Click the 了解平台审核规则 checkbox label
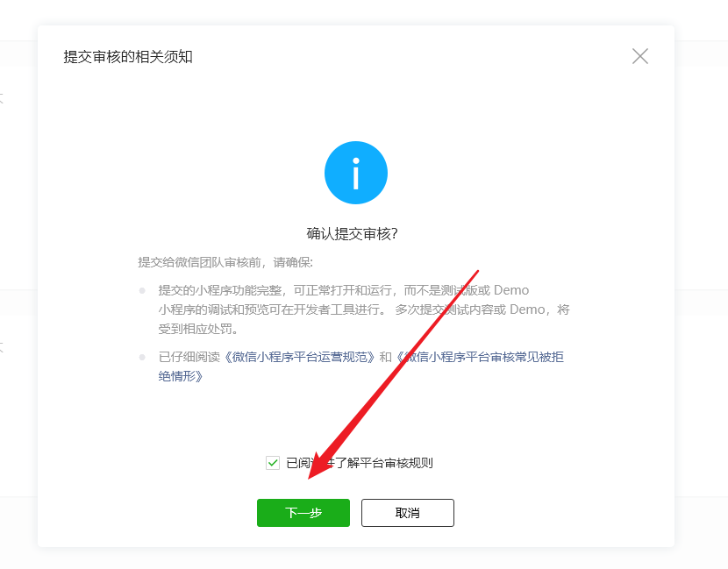 coord(384,463)
